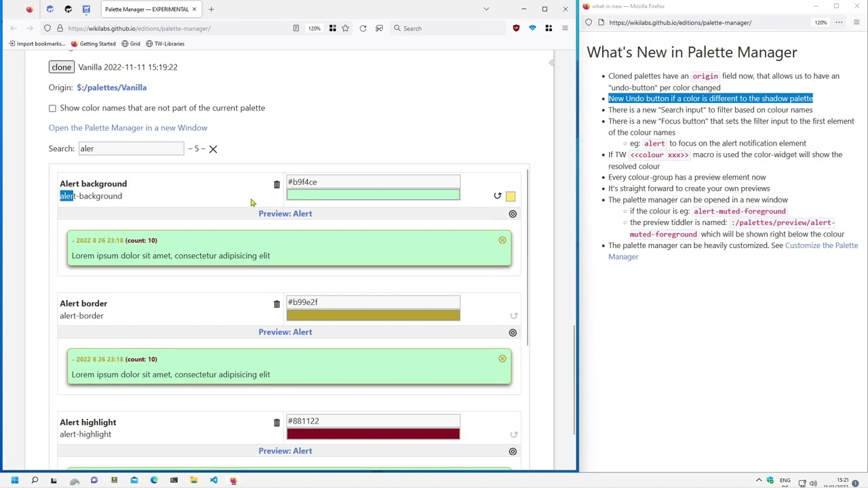Viewport: 868px width, 488px height.
Task: Collapse Preview: Alert under Alert border
Action: point(285,332)
